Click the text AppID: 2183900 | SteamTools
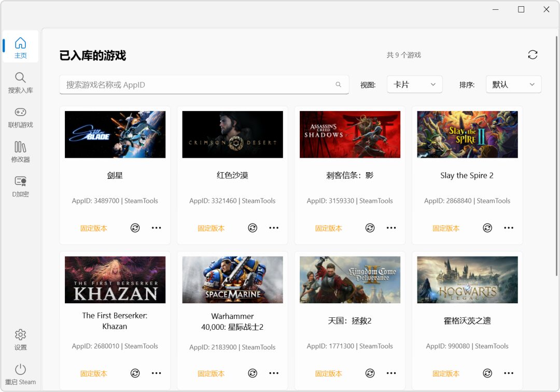 tap(232, 347)
